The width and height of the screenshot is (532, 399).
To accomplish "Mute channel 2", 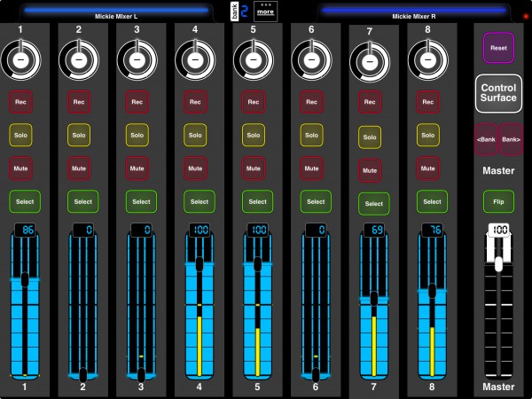I will tap(79, 168).
